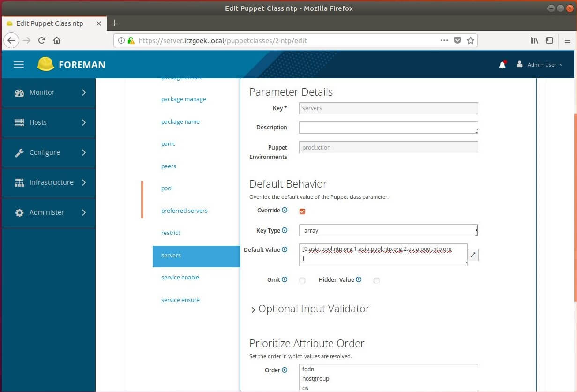Click Firefox forward arrow button
Screen dimensions: 577x392
tap(27, 40)
